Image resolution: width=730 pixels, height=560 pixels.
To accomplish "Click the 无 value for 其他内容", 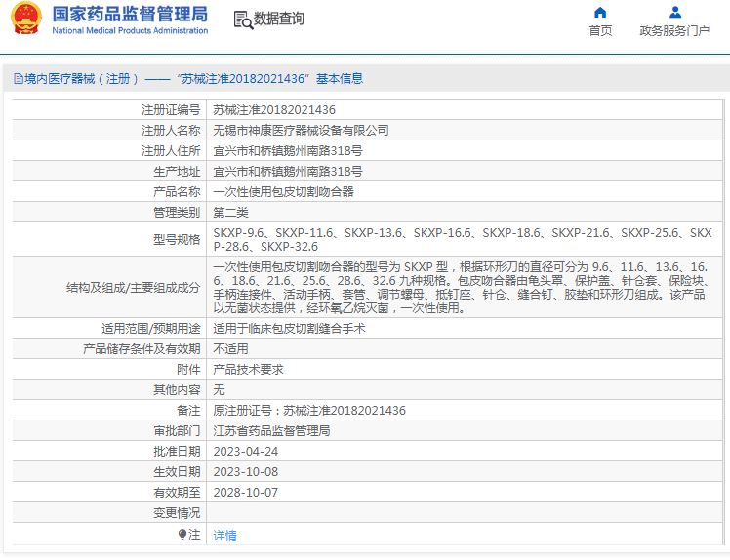I will tap(219, 390).
